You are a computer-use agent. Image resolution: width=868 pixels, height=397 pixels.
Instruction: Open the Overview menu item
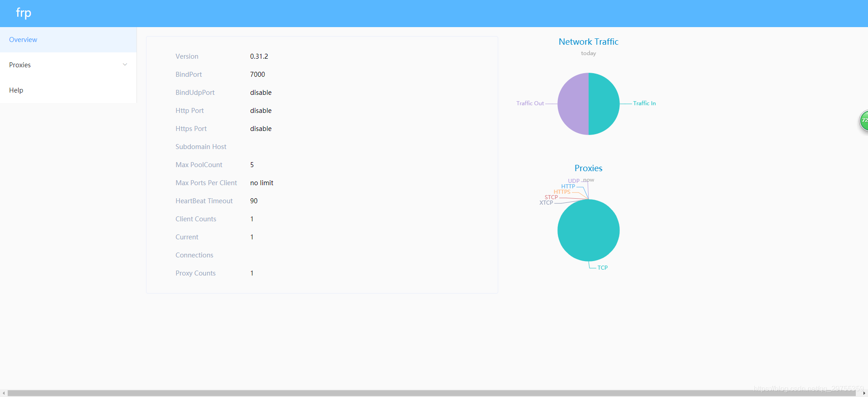[68, 40]
